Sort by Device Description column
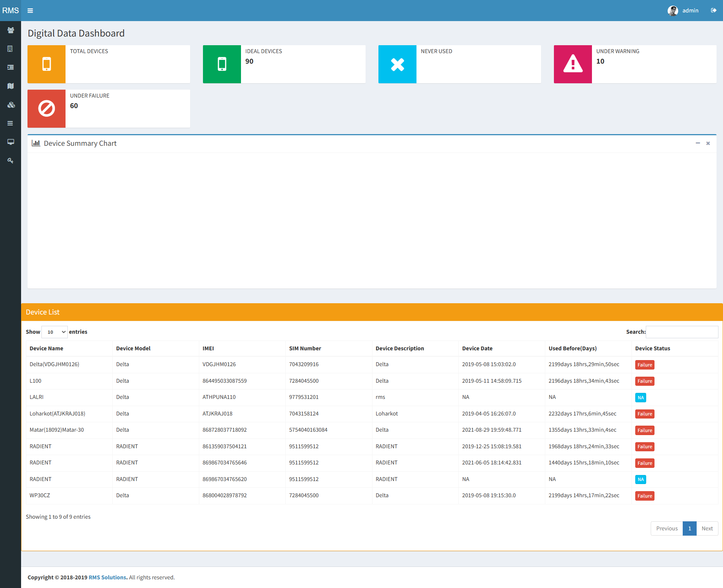Screen dimensions: 723x588 pyautogui.click(x=415, y=348)
